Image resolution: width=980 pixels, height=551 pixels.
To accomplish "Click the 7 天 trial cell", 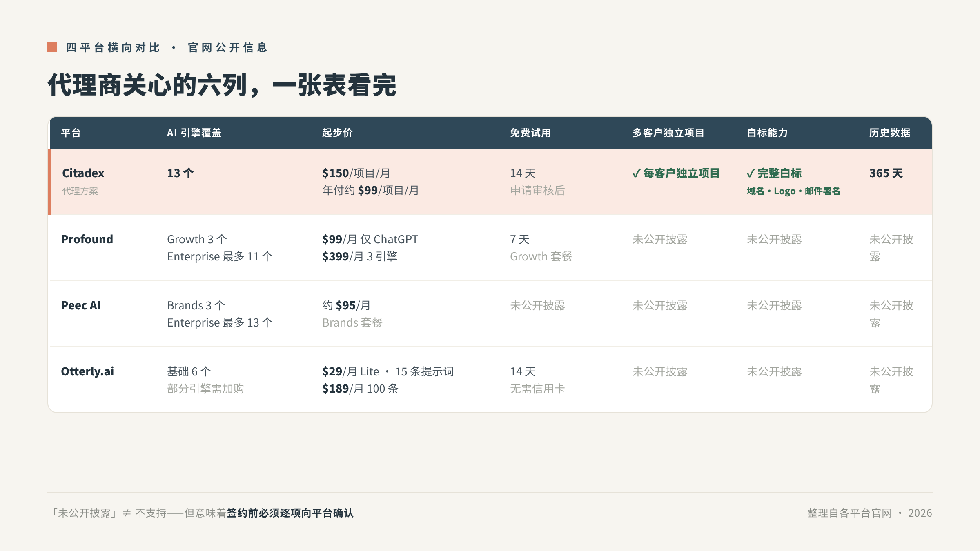I will coord(520,239).
